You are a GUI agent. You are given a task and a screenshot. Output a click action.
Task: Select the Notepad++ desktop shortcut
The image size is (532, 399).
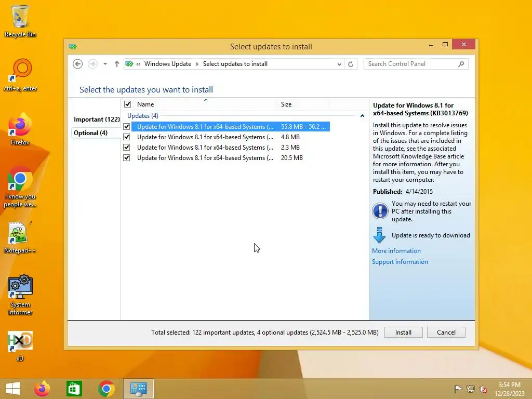click(x=20, y=237)
